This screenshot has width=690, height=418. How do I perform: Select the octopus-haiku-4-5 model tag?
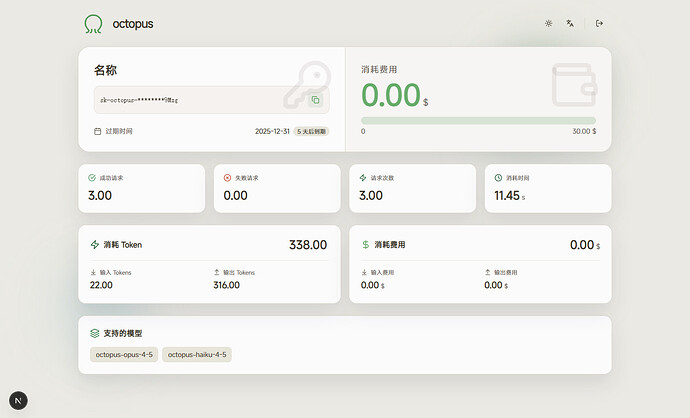(197, 355)
